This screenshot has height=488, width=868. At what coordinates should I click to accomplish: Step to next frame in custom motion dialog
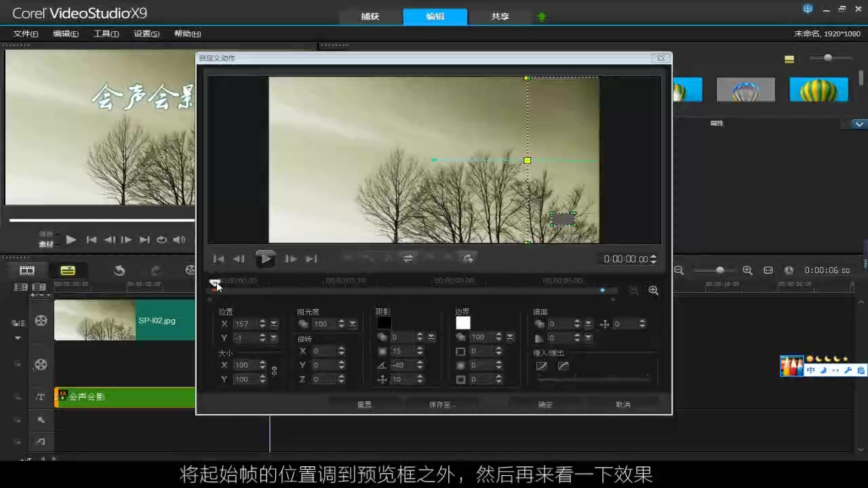click(x=291, y=258)
